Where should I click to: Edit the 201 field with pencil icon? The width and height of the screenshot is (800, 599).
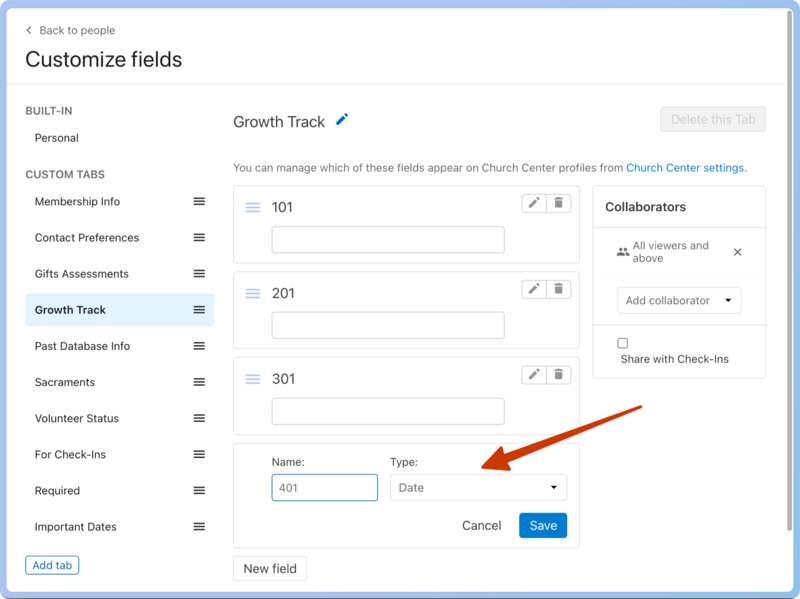coord(534,289)
